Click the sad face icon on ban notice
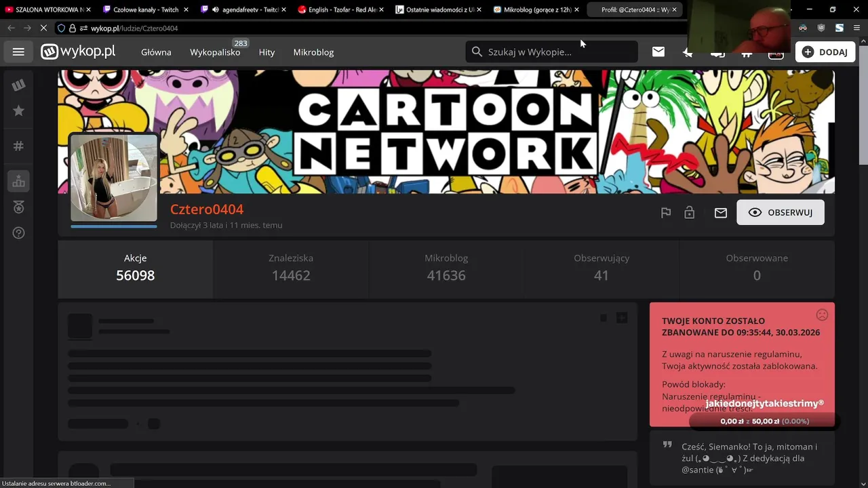The image size is (868, 488). tap(822, 315)
